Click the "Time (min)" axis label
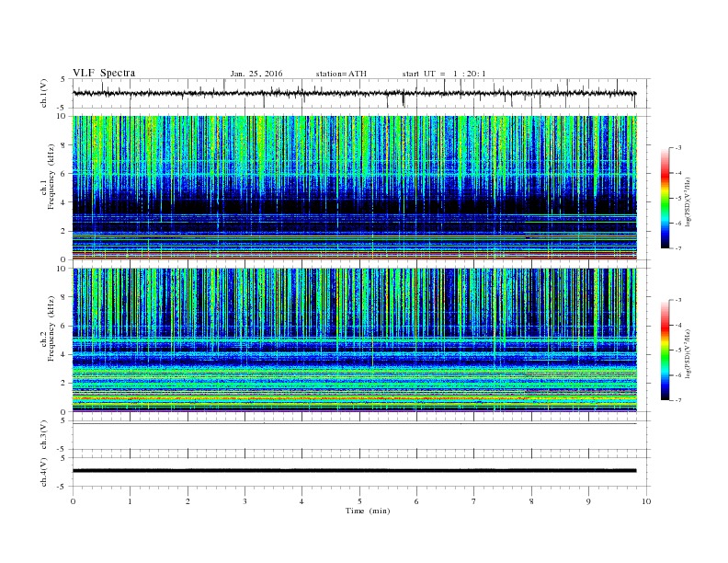728x563 pixels. (x=368, y=511)
